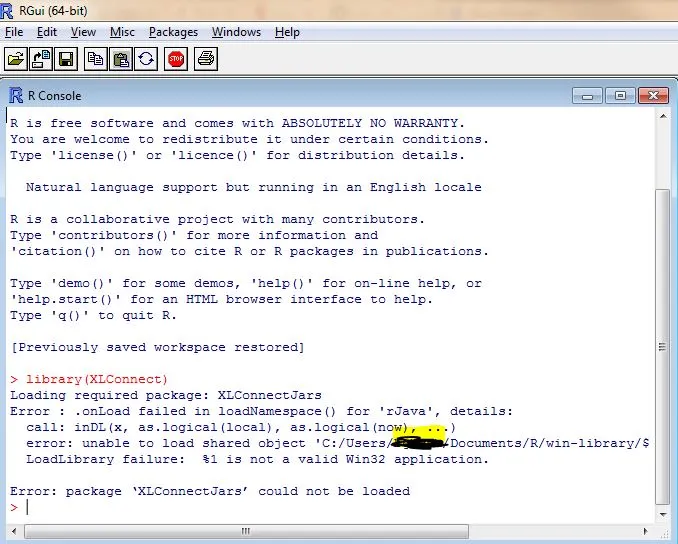The image size is (678, 544).
Task: Open the Help menu
Action: (287, 32)
